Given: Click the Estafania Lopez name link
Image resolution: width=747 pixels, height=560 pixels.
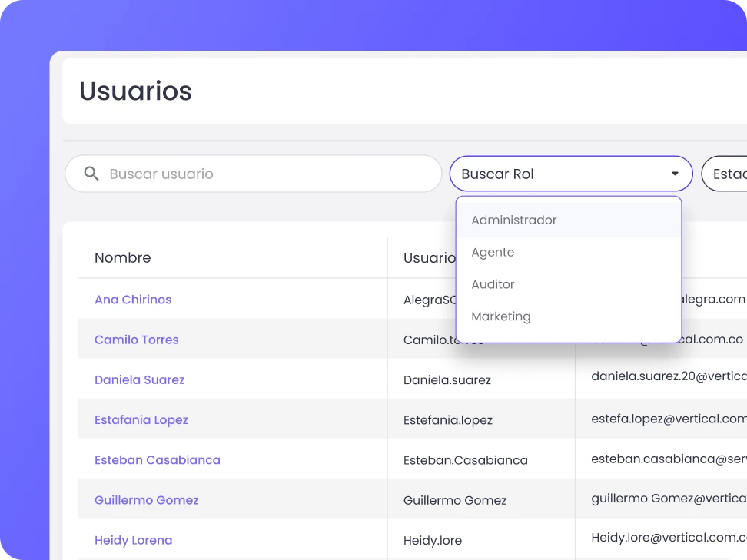Looking at the screenshot, I should (141, 419).
